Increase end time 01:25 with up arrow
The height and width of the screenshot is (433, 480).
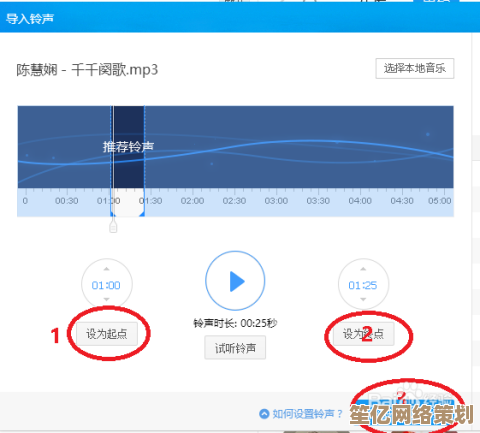pos(363,269)
